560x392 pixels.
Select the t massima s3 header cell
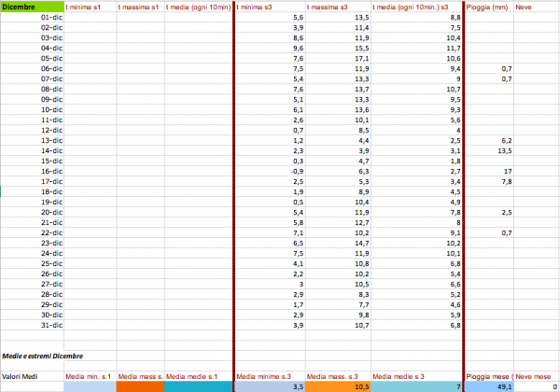338,7
